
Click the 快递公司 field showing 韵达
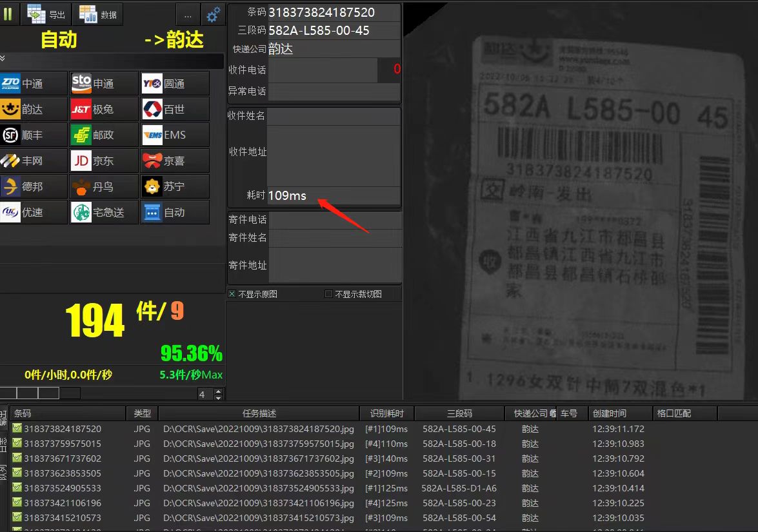click(334, 49)
